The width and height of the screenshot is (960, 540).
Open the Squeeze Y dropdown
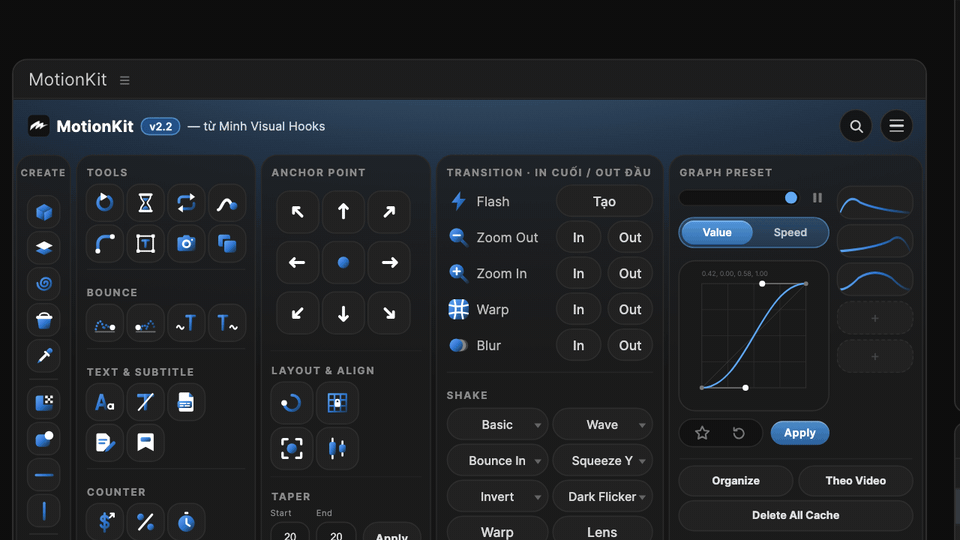(602, 460)
